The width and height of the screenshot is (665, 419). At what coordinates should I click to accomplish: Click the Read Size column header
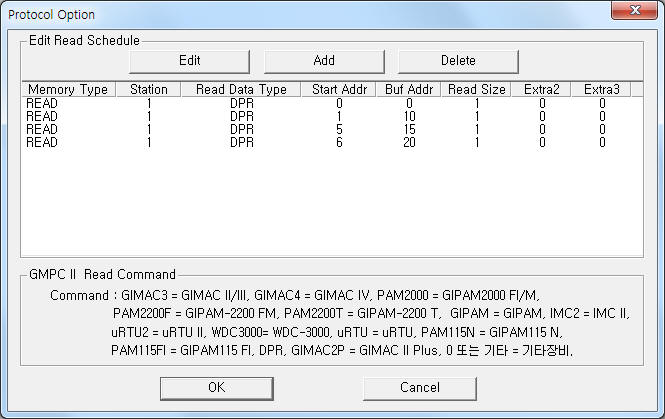tap(476, 89)
